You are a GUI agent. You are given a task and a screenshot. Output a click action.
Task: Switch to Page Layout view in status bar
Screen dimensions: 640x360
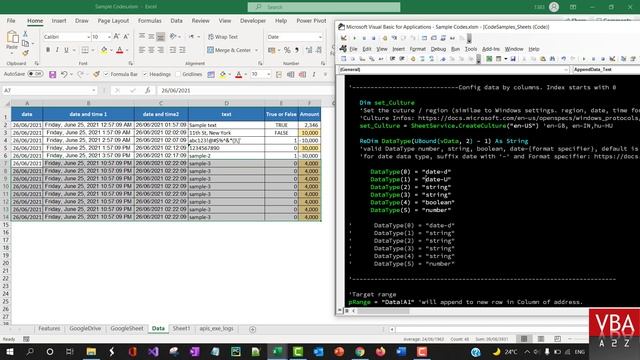(x=541, y=339)
